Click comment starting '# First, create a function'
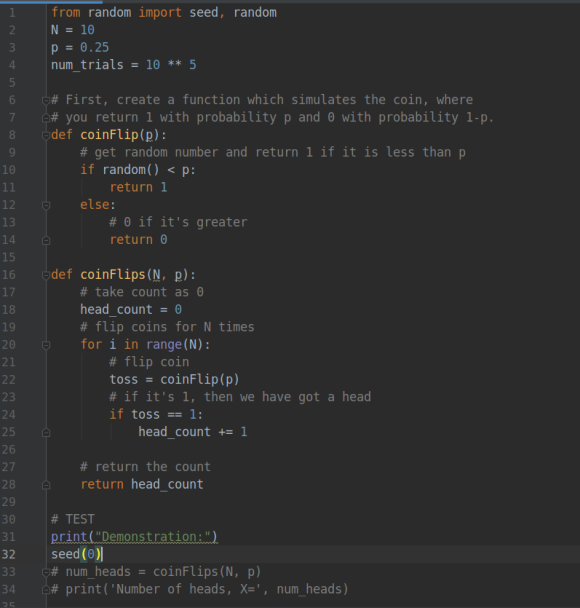This screenshot has height=608, width=580. (x=262, y=100)
